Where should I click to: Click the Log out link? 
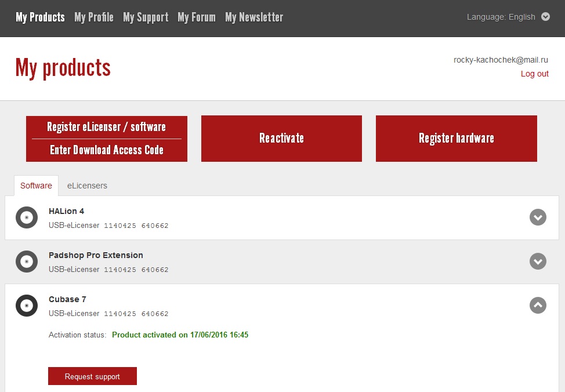pos(534,74)
